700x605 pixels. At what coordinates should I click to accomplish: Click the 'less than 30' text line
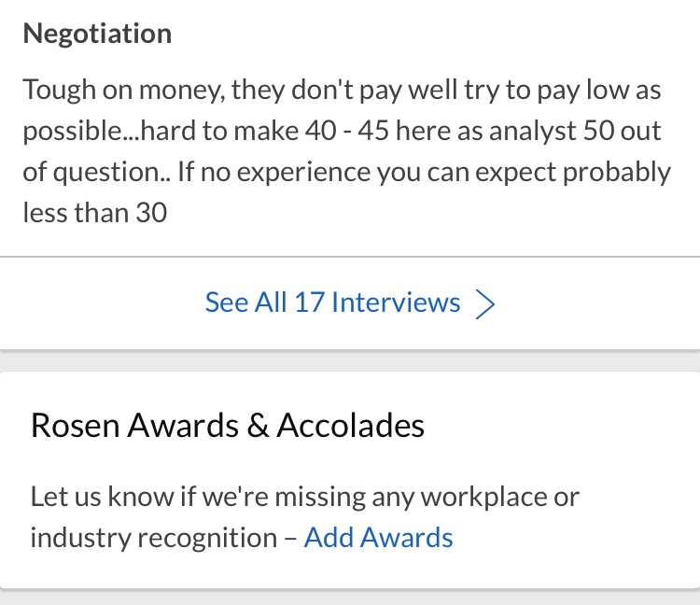tap(94, 213)
